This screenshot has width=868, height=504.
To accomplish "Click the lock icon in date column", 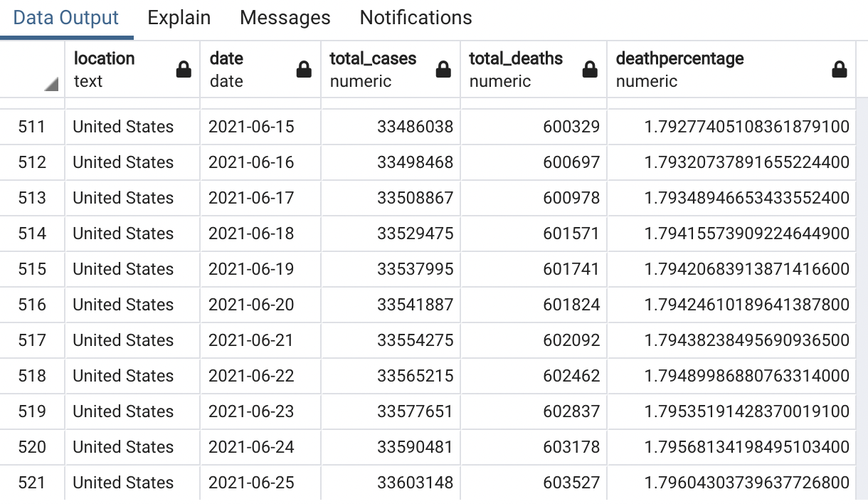I will click(x=304, y=70).
